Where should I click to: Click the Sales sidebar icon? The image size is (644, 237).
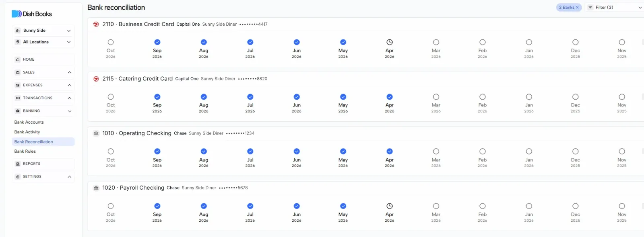tap(18, 72)
